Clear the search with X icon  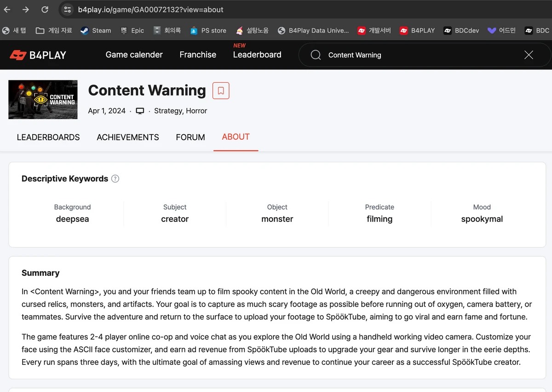pyautogui.click(x=529, y=55)
